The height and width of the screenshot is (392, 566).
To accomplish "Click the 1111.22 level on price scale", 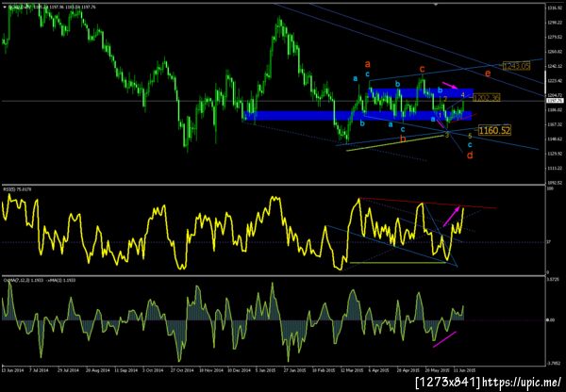I will click(x=554, y=169).
